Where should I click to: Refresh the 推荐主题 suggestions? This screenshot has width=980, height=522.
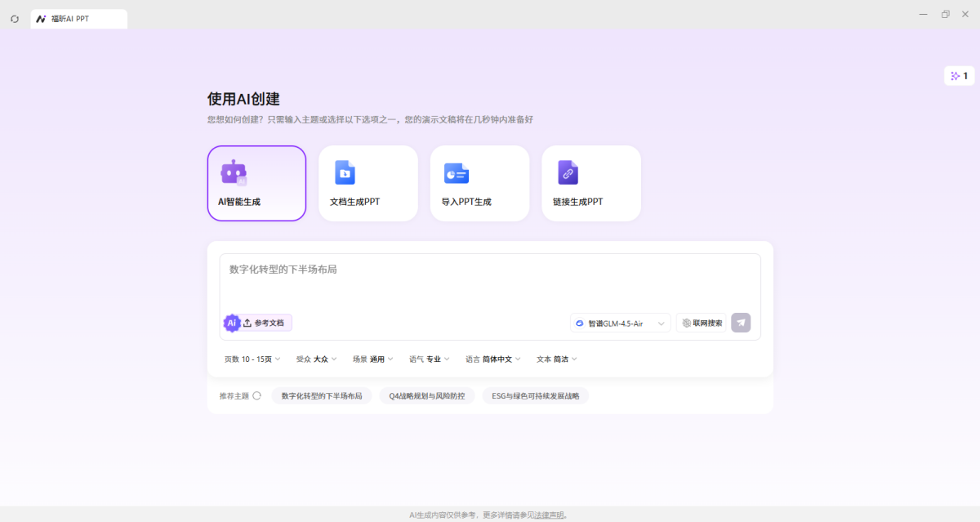[256, 395]
